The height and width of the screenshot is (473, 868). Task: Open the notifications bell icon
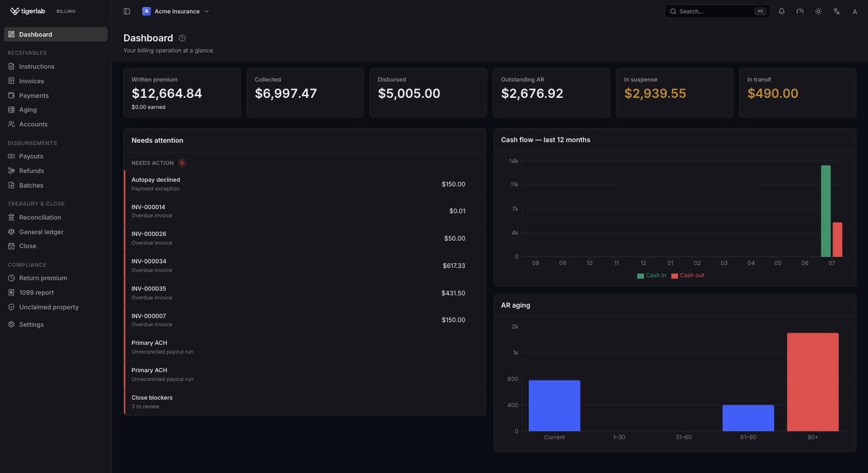[x=782, y=11]
